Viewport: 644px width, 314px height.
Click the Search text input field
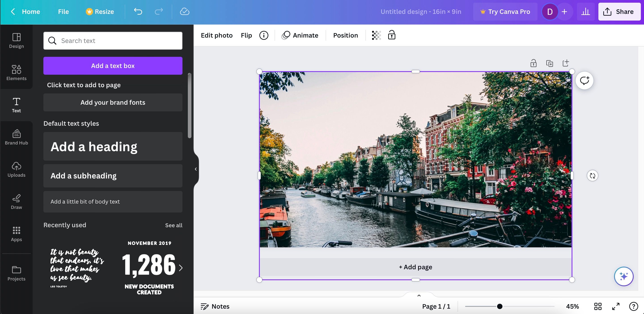pyautogui.click(x=113, y=40)
